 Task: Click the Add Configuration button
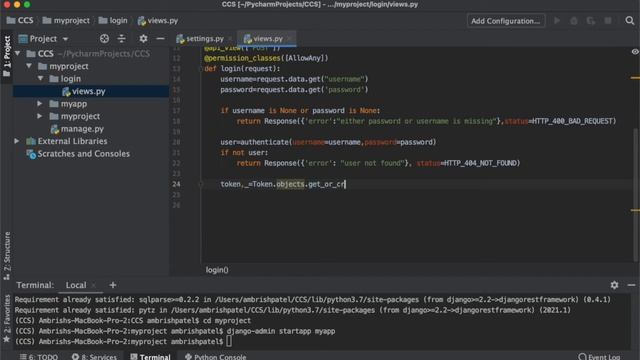506,21
